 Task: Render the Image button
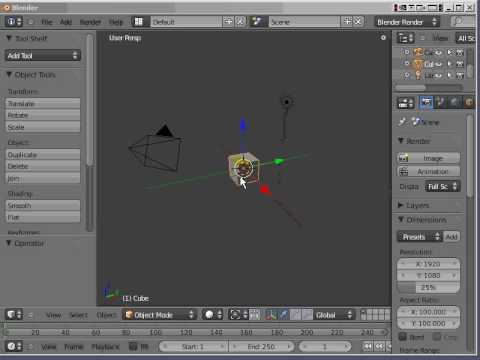[x=429, y=158]
